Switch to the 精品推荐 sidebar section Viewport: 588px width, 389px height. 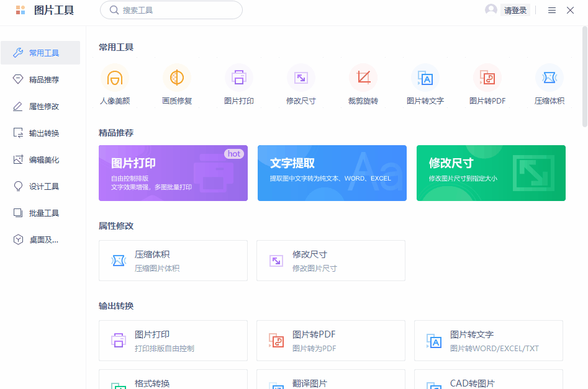click(40, 79)
